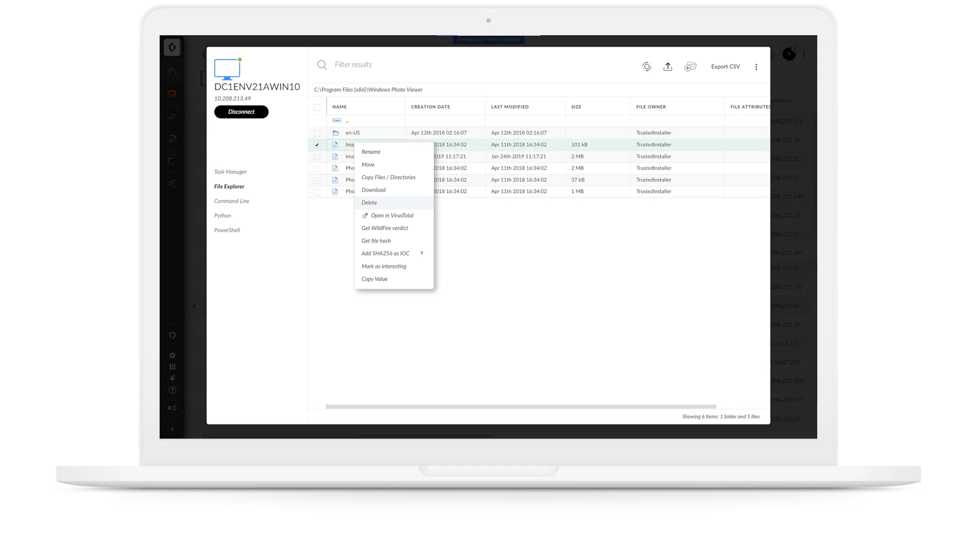Select Get WildFire verdict menu entry
The width and height of the screenshot is (959, 560).
tap(385, 228)
